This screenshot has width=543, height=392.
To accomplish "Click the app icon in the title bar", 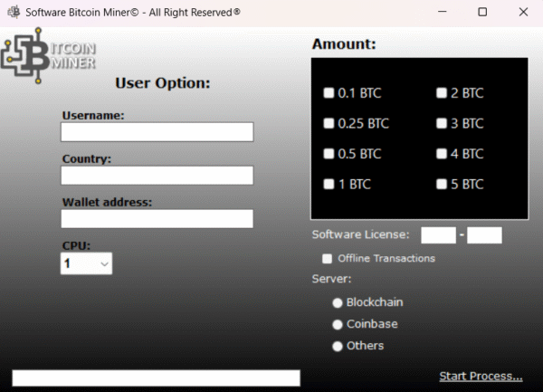I will [x=14, y=13].
